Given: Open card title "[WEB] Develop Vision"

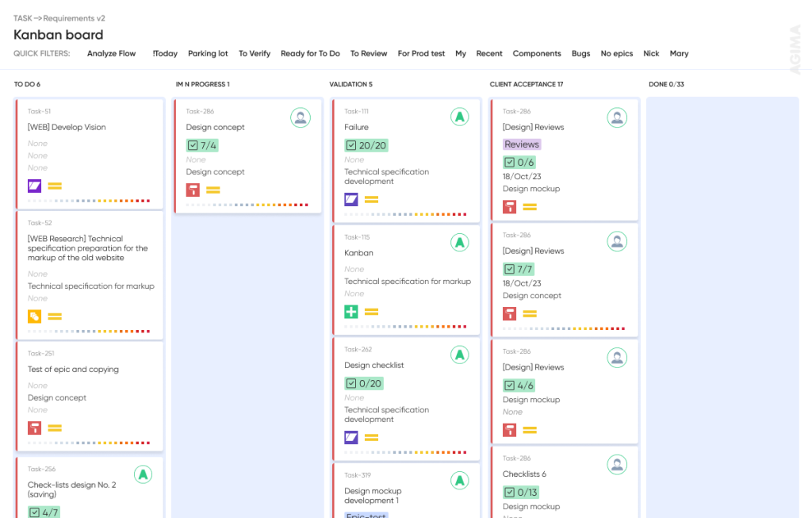Looking at the screenshot, I should pos(67,127).
